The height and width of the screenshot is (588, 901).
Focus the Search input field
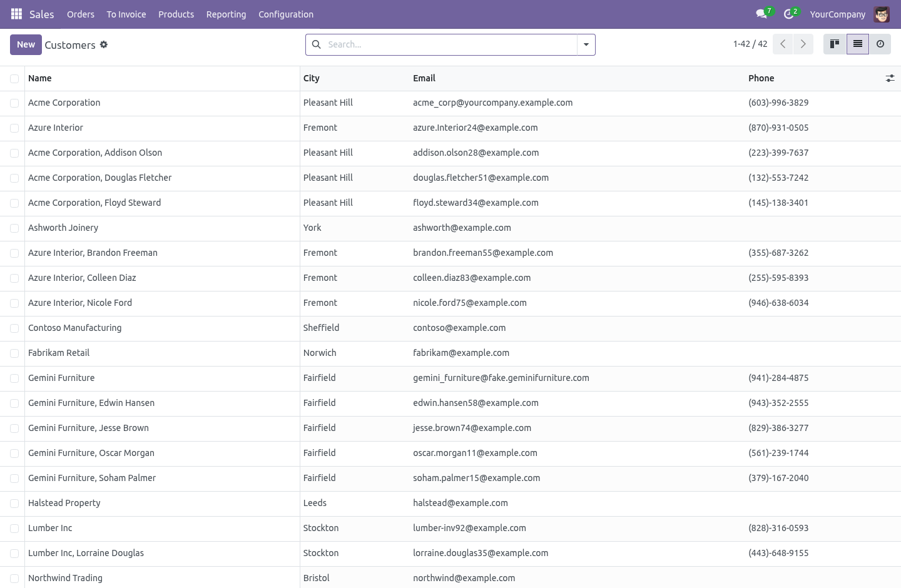pyautogui.click(x=449, y=44)
